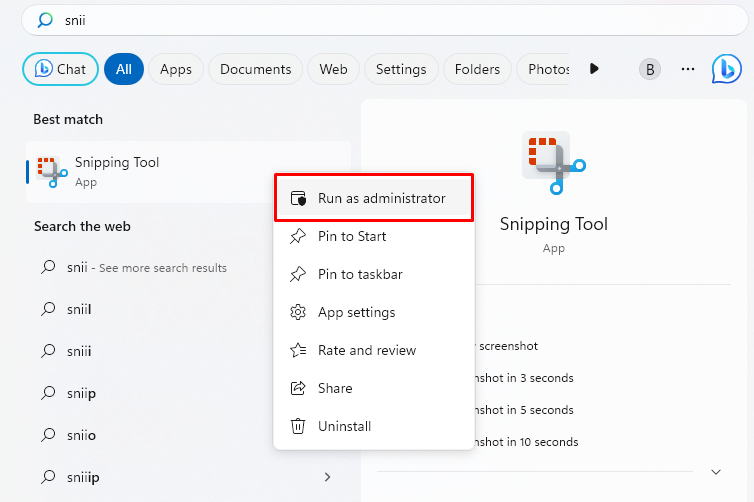
Task: Open the Chat button
Action: point(61,69)
